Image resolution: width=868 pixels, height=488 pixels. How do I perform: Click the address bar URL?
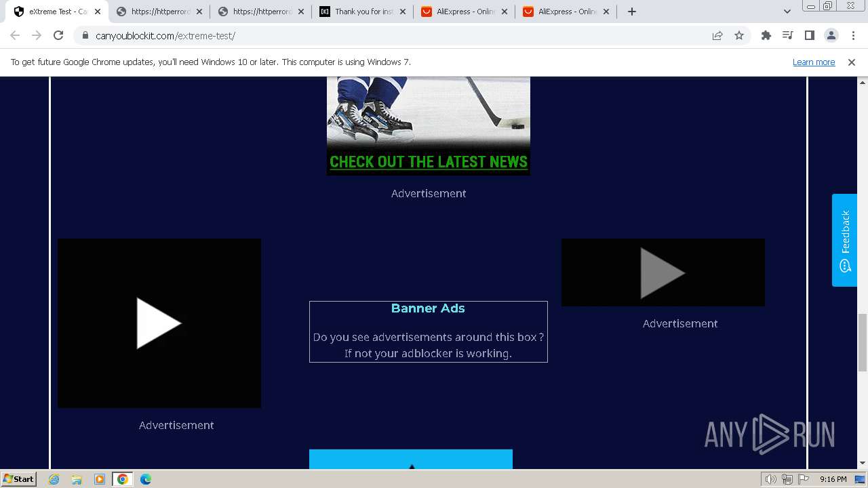(x=165, y=36)
